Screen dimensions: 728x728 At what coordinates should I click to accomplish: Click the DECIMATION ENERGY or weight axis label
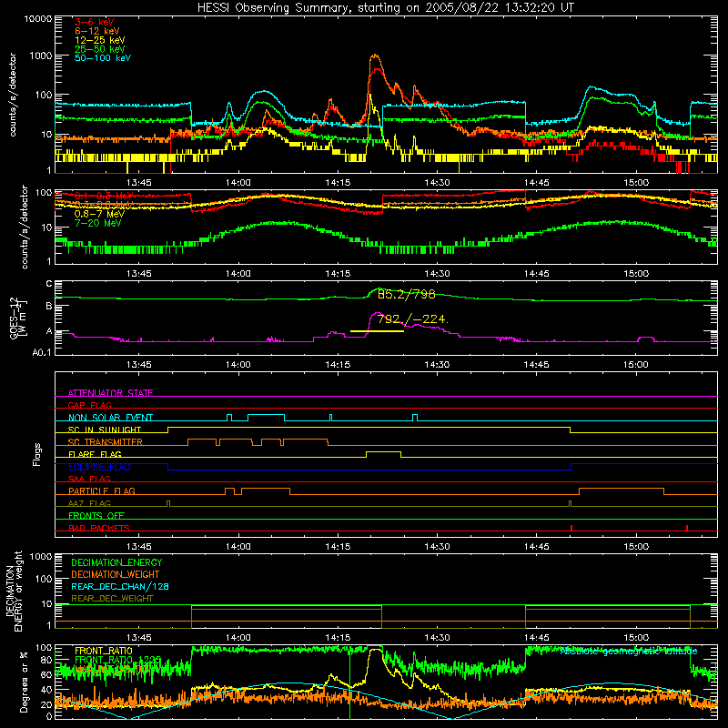[14, 591]
